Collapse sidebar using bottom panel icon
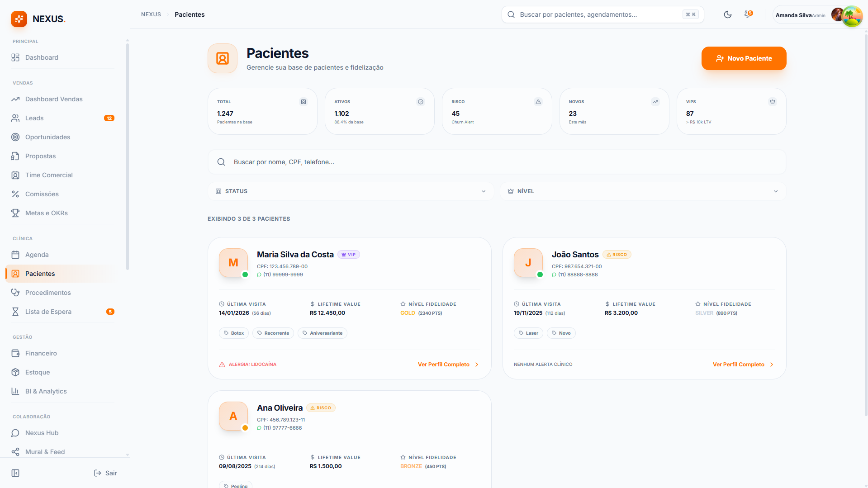The height and width of the screenshot is (488, 868). (x=15, y=473)
